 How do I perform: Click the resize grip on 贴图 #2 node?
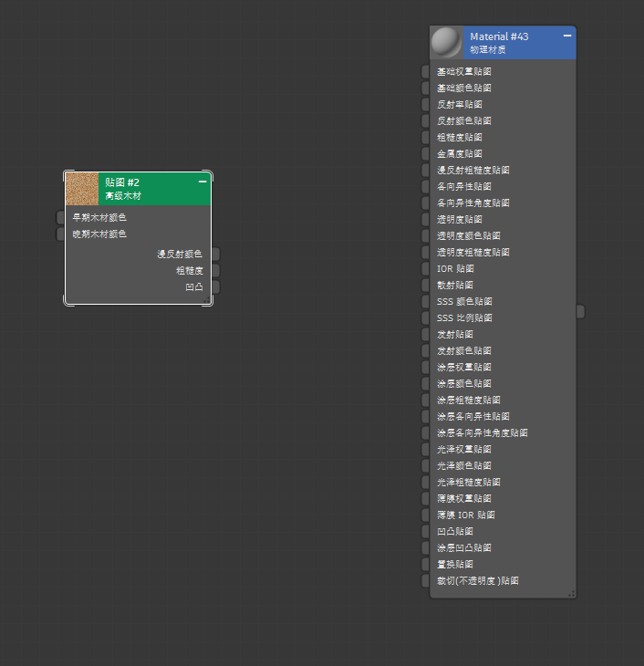[x=206, y=300]
